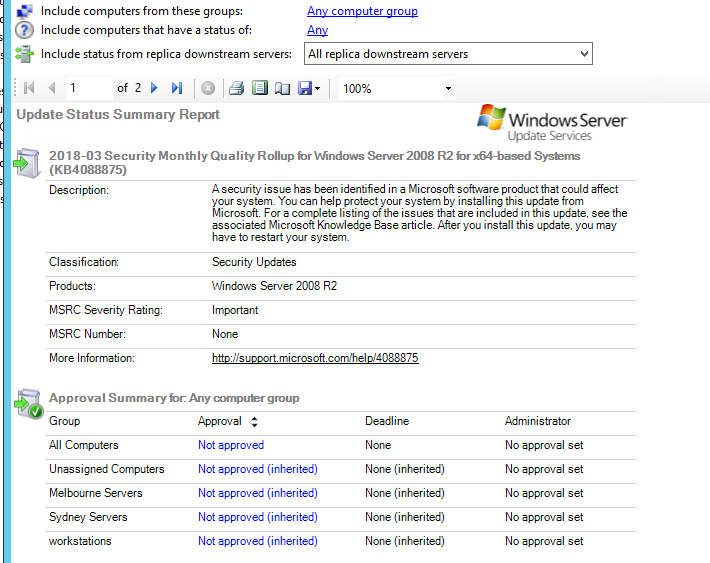Image resolution: width=710 pixels, height=563 pixels.
Task: Click 'None (inherited)' for Melbourne Servers
Action: tap(405, 493)
